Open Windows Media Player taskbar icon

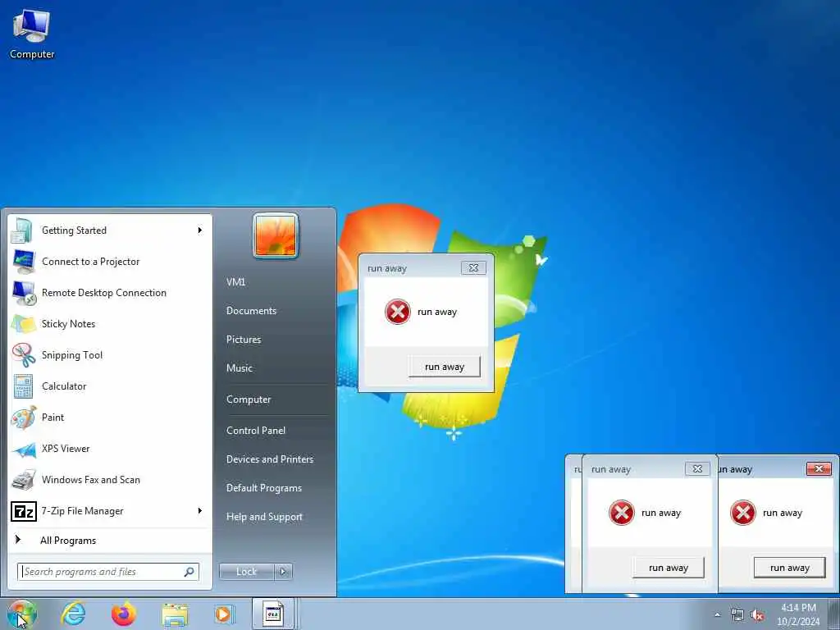coord(224,614)
